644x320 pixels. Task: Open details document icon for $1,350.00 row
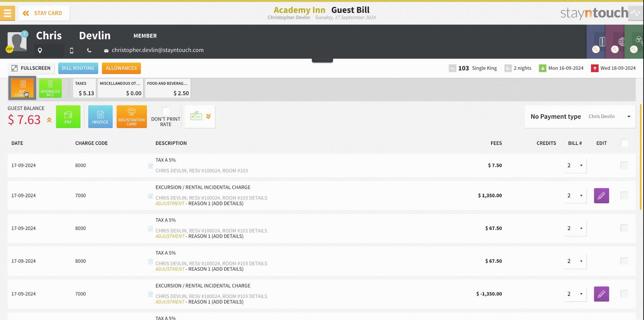point(151,196)
